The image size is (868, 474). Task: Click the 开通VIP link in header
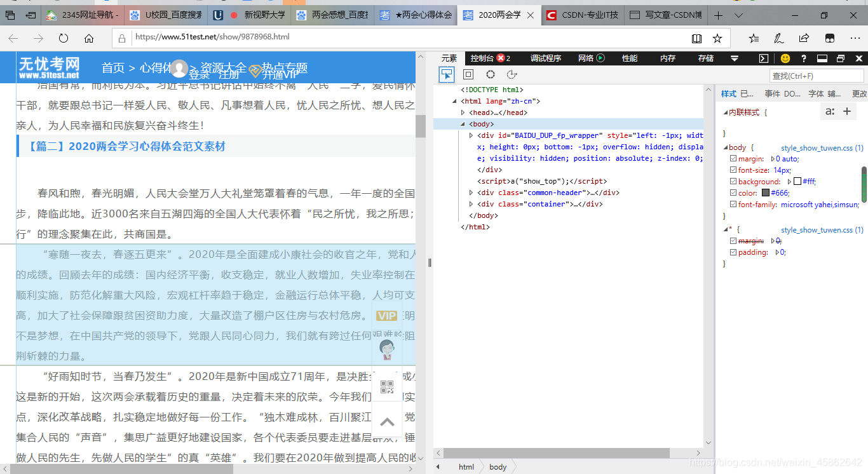[280, 74]
